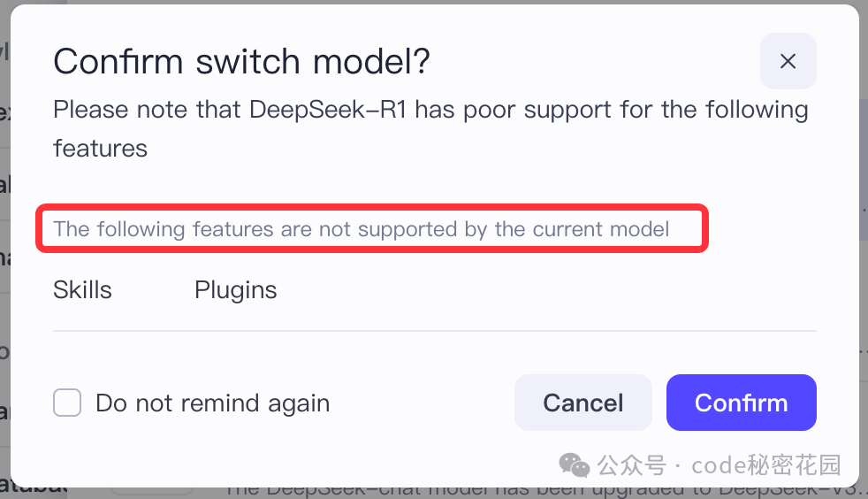Select the Plugins unsupported feature item
The width and height of the screenshot is (868, 499).
tap(236, 290)
